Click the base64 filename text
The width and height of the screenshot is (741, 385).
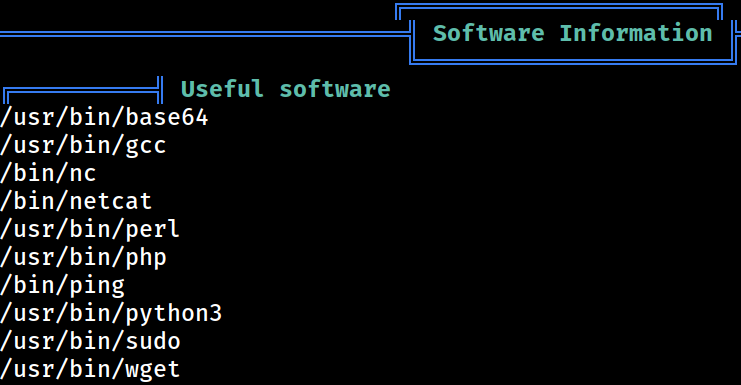[166, 118]
